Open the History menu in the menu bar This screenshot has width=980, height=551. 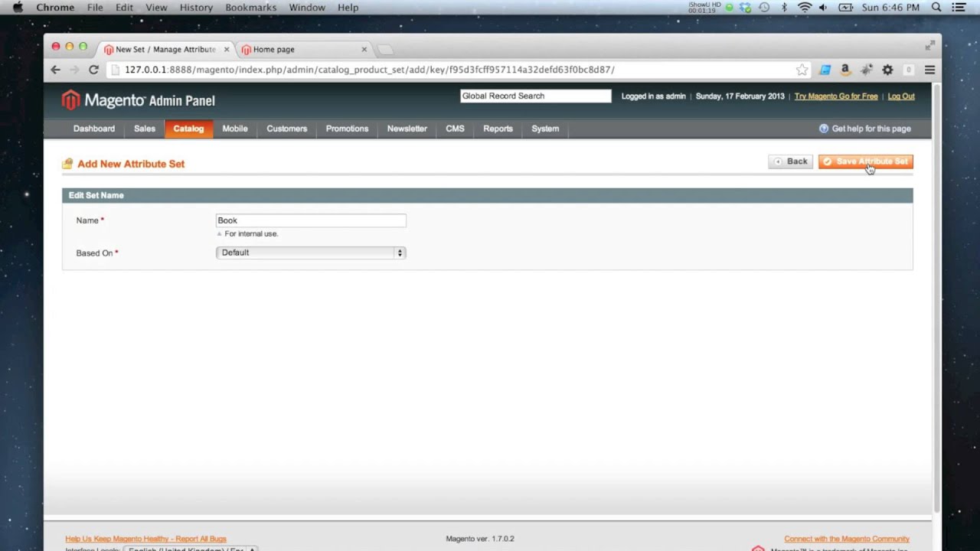tap(196, 8)
